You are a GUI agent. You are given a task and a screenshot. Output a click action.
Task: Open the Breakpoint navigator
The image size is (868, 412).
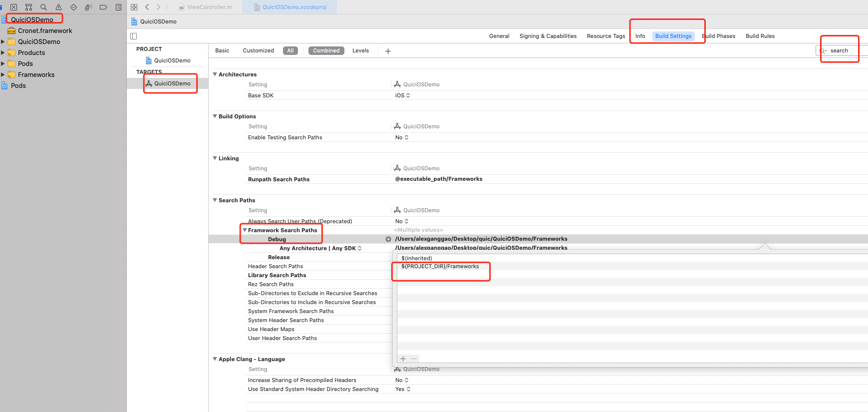103,7
